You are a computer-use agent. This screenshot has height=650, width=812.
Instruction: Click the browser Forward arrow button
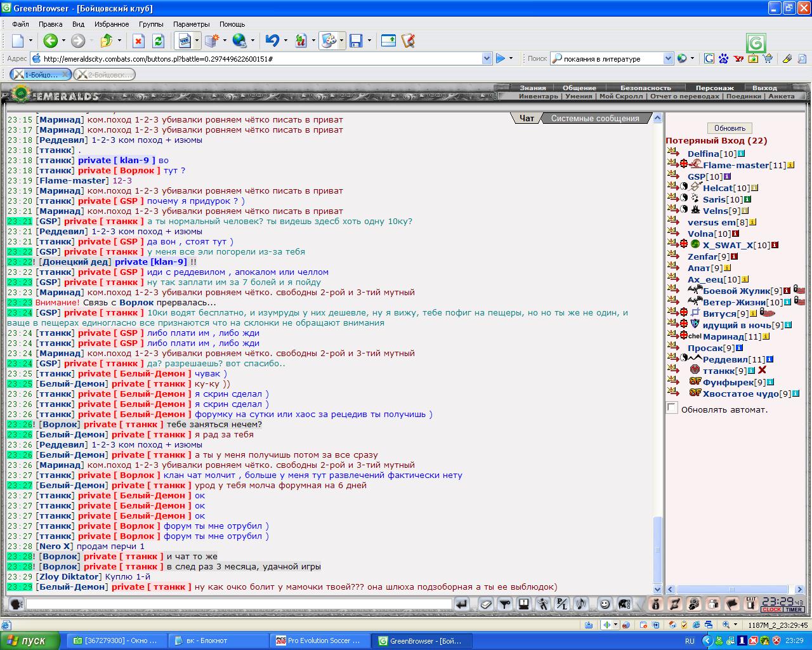[x=77, y=41]
